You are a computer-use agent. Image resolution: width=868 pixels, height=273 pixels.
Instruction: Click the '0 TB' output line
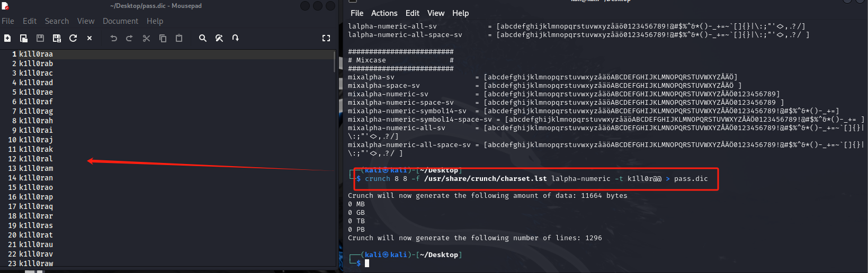(x=356, y=221)
